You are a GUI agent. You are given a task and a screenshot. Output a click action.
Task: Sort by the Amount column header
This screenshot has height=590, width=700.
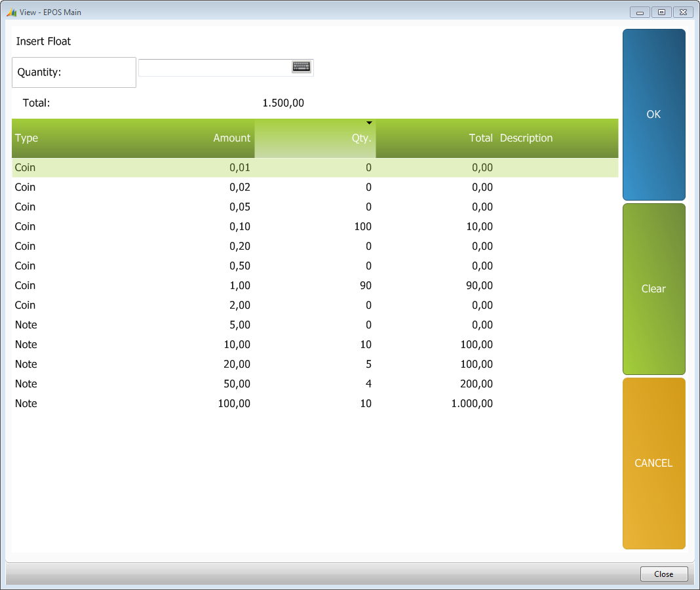231,138
